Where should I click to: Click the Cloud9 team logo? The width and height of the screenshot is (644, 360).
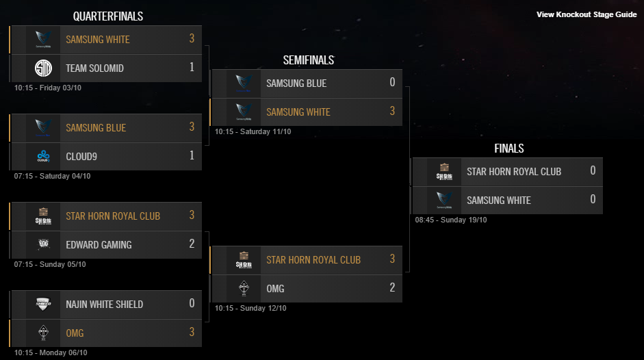(43, 156)
